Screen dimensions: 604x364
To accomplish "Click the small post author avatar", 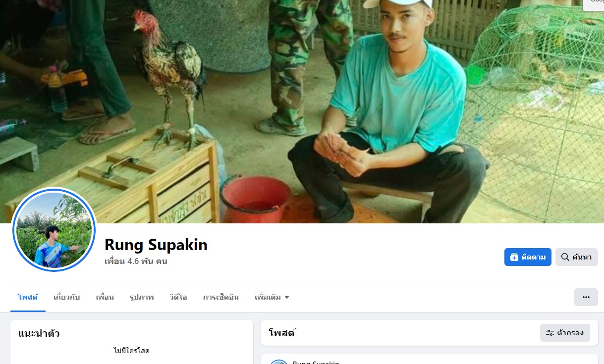I will 279,362.
